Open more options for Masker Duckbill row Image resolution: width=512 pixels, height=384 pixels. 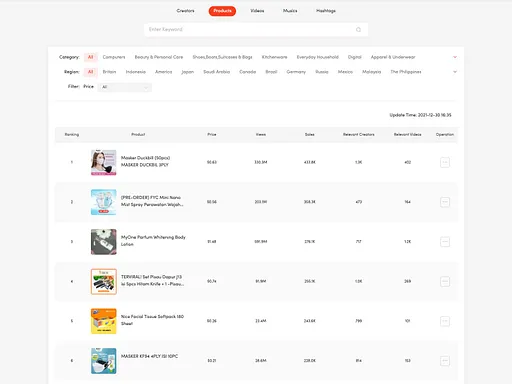445,162
